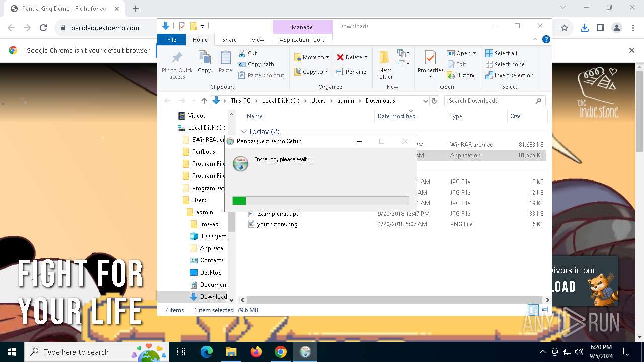Switch to the Share ribbon tab

(x=229, y=40)
